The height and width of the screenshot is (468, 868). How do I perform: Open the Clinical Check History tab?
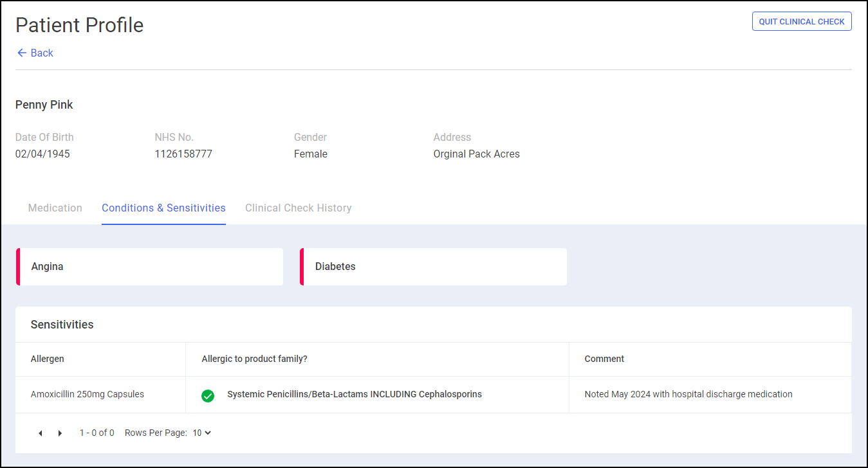(x=298, y=208)
